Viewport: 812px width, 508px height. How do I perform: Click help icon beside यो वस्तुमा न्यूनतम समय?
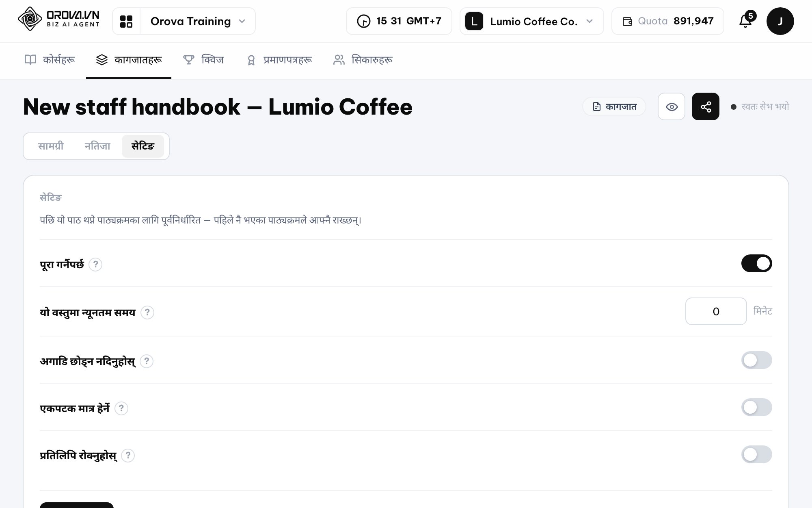coord(147,313)
